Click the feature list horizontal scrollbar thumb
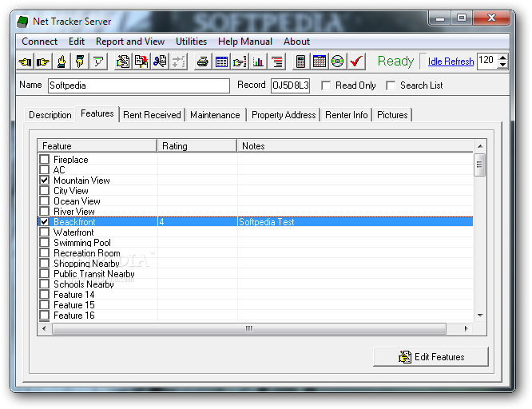This screenshot has width=532, height=409. (x=249, y=328)
